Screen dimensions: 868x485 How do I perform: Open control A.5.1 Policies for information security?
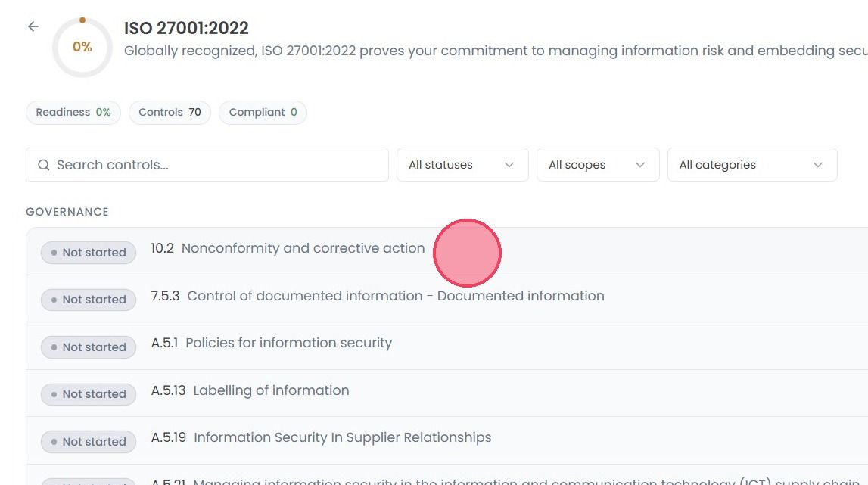coord(446,346)
